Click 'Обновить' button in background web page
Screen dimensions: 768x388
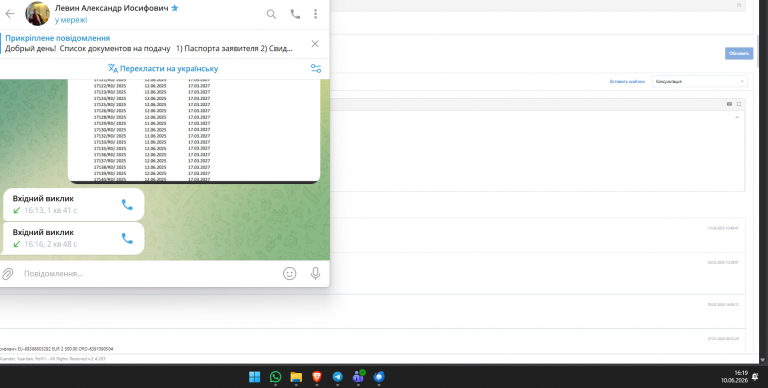pyautogui.click(x=739, y=53)
